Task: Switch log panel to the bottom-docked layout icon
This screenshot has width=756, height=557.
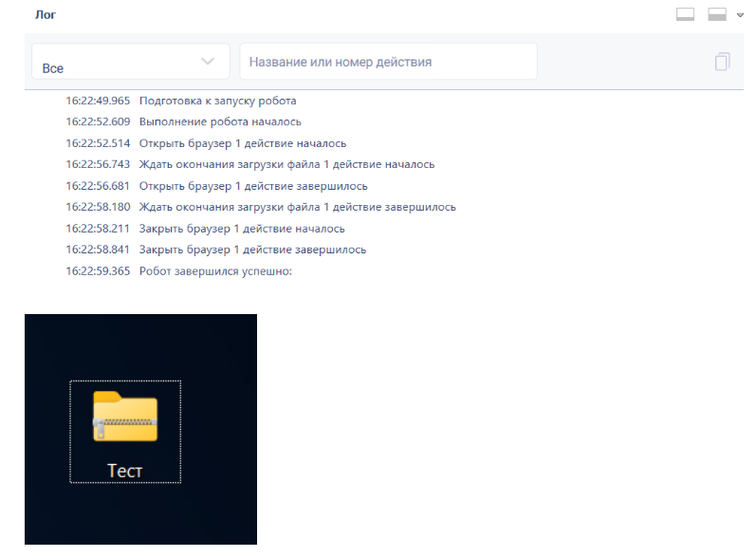Action: (685, 14)
